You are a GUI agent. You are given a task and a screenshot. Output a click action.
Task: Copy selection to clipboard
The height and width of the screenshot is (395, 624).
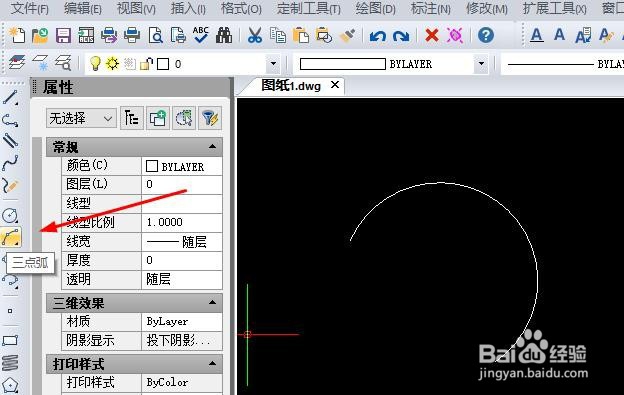pyautogui.click(x=278, y=35)
